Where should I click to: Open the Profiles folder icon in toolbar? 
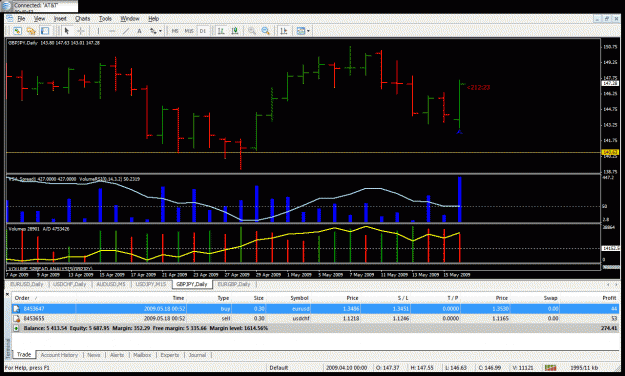31,31
